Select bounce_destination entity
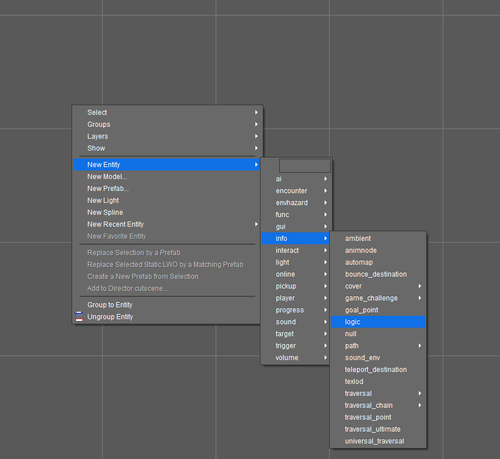The height and width of the screenshot is (459, 500). pos(378,274)
